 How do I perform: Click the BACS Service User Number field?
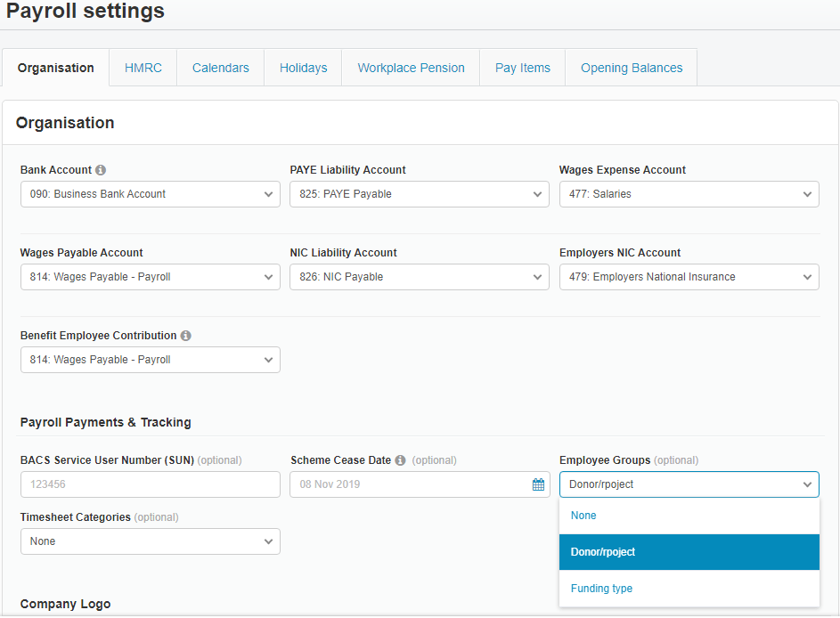150,484
